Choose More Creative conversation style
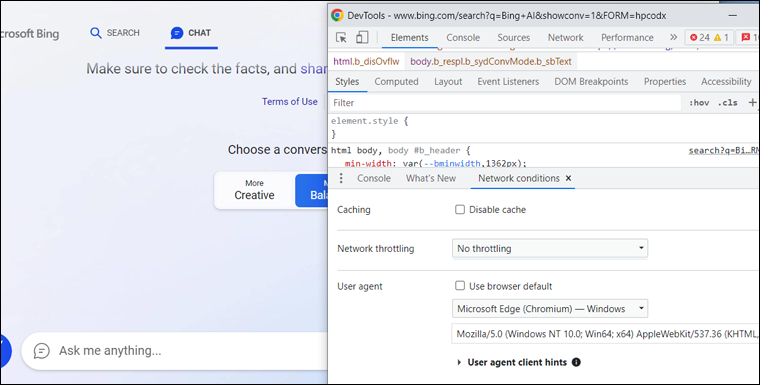This screenshot has height=385, width=760. coord(254,190)
